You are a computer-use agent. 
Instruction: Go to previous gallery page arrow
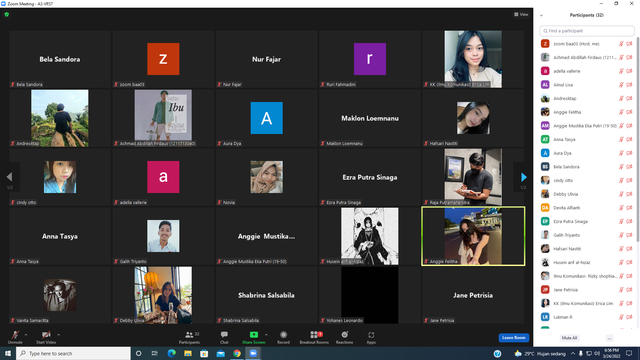point(9,177)
